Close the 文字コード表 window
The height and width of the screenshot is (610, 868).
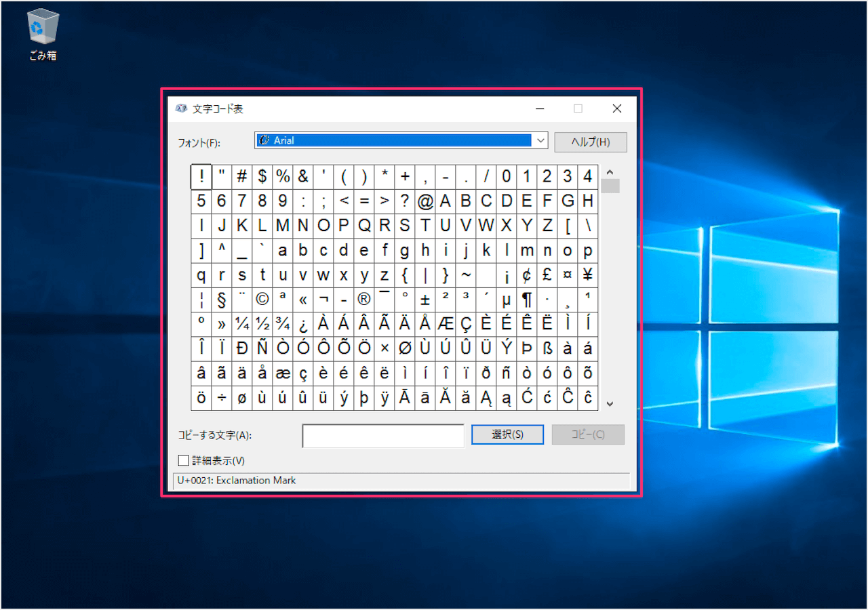click(617, 108)
